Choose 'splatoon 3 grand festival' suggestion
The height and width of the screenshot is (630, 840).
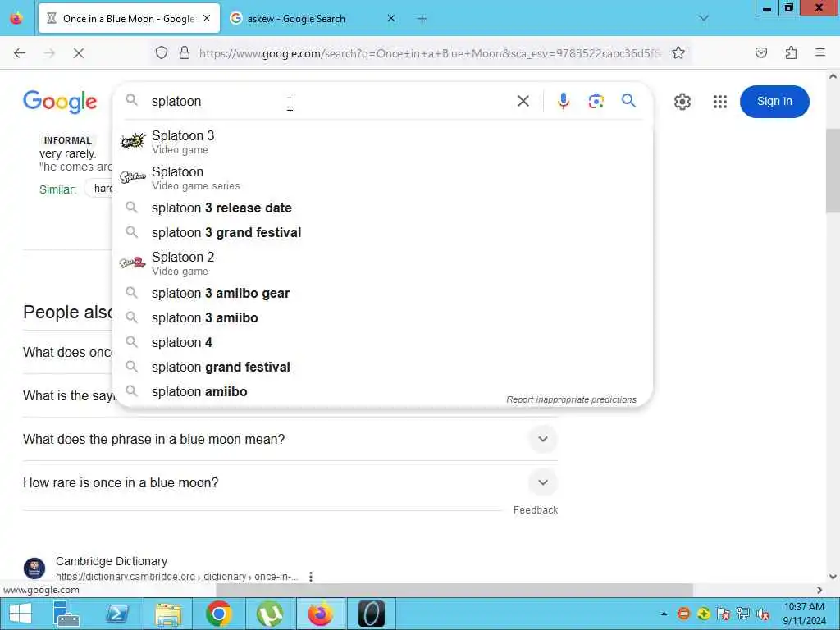click(x=382, y=232)
